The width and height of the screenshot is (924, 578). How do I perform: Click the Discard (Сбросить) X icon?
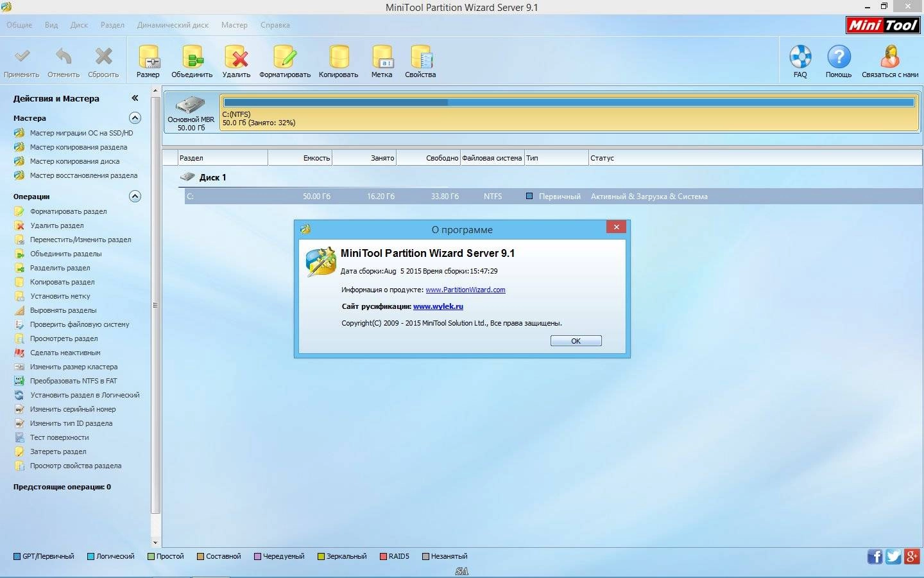(103, 57)
